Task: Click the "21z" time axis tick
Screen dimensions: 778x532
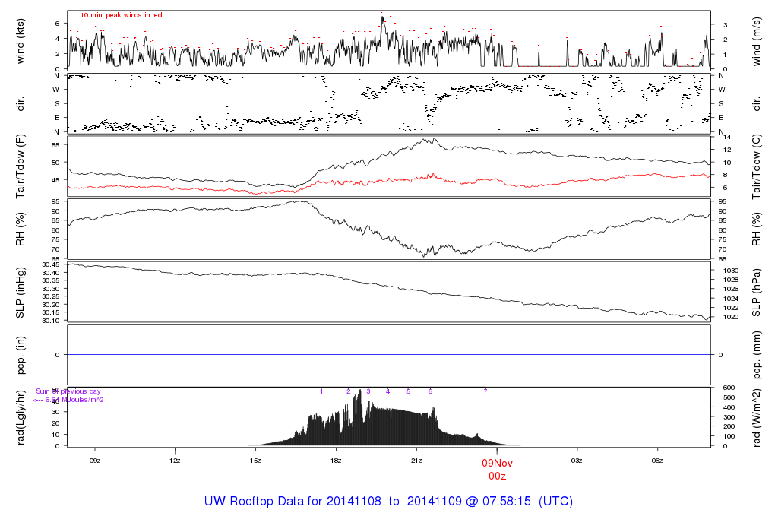Action: tap(416, 461)
